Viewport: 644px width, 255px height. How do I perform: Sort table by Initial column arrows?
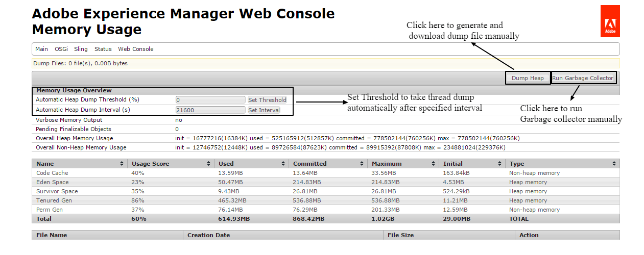pyautogui.click(x=500, y=164)
